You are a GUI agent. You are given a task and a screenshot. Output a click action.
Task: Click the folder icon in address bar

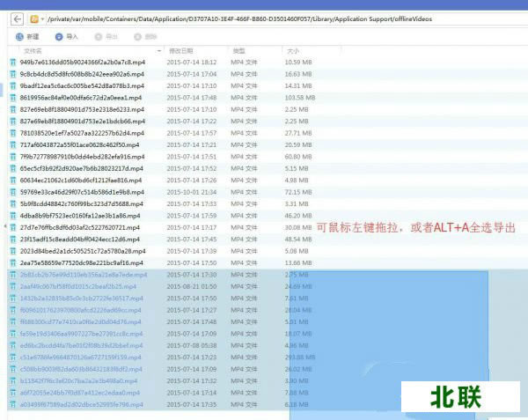click(33, 17)
